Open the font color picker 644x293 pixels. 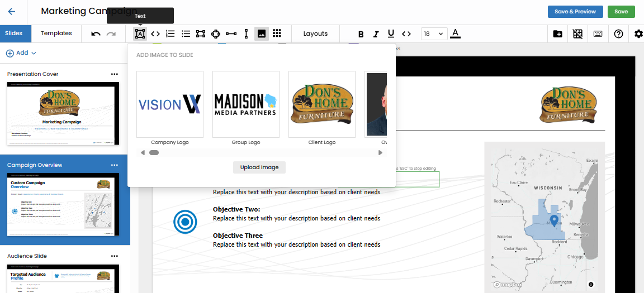coord(455,34)
